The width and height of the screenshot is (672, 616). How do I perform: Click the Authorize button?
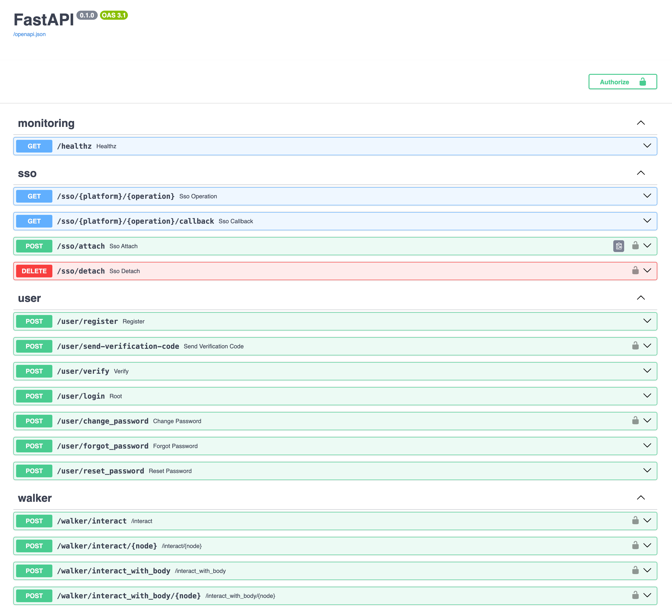pos(623,82)
